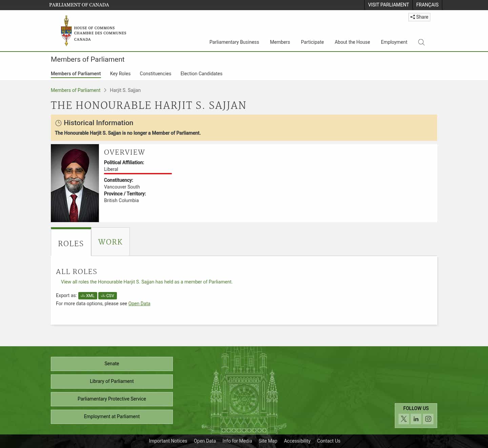Open the Parliamentary Business menu

234,42
